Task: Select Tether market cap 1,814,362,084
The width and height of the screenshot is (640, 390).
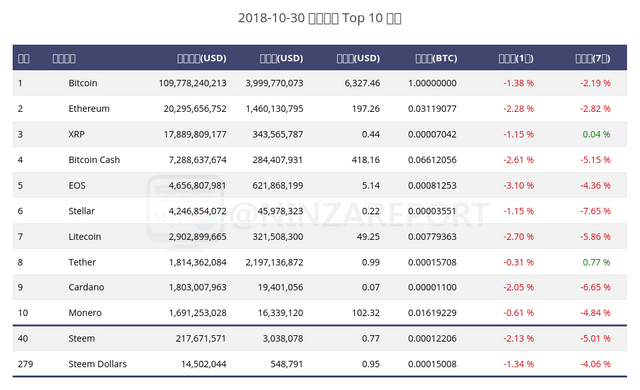Action: pyautogui.click(x=198, y=262)
